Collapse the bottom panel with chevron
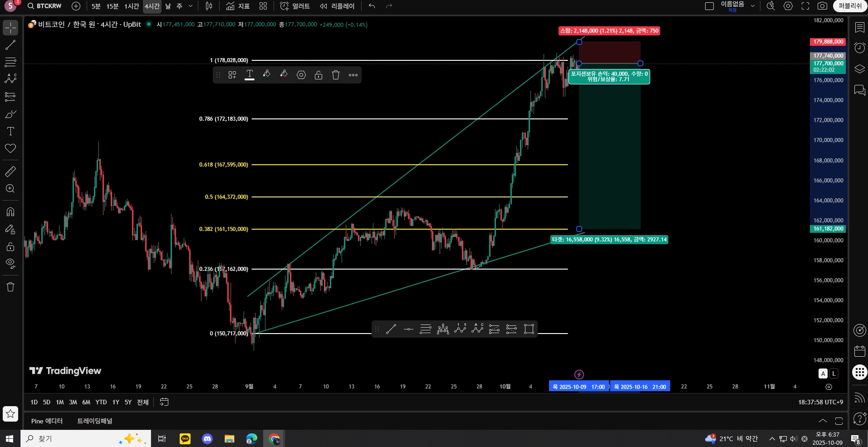This screenshot has width=868, height=447. click(x=823, y=421)
